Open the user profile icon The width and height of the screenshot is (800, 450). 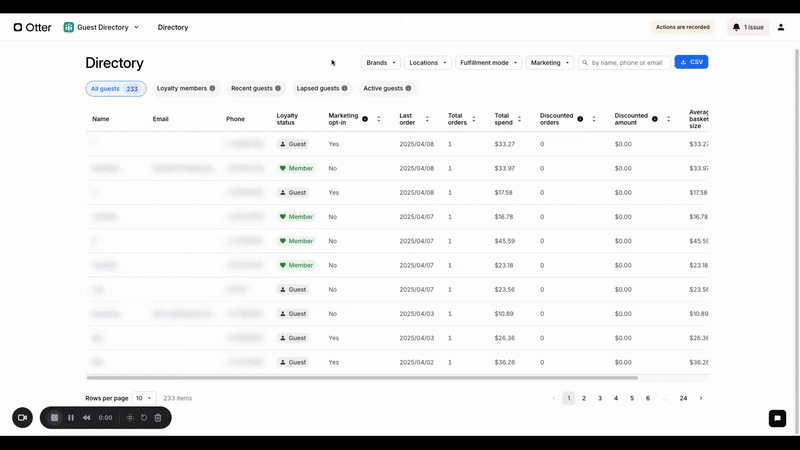[x=781, y=27]
